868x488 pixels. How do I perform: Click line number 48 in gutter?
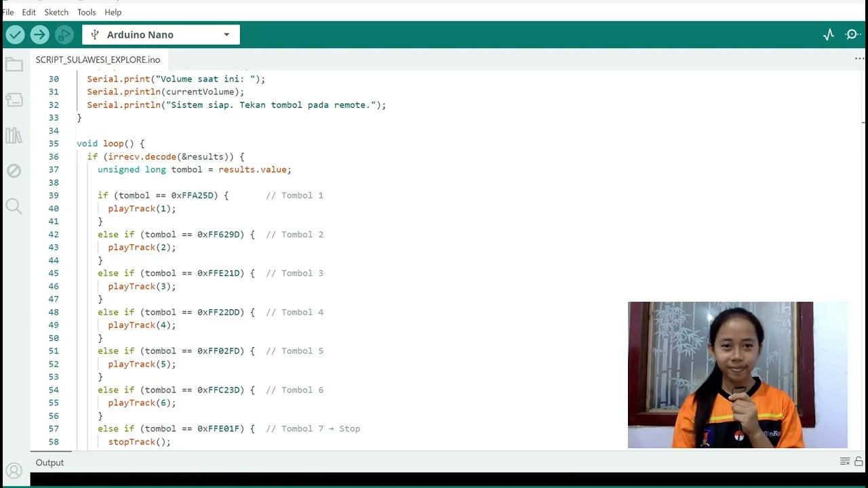tap(54, 312)
